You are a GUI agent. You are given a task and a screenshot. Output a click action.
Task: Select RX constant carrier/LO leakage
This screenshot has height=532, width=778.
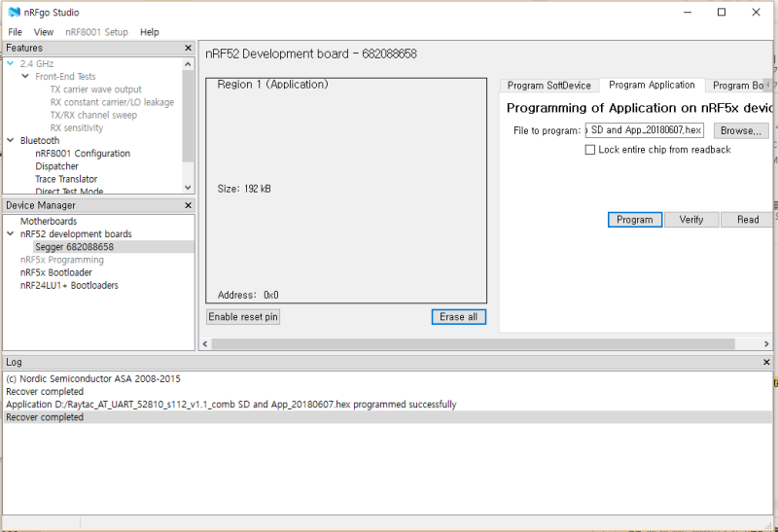[x=112, y=102]
